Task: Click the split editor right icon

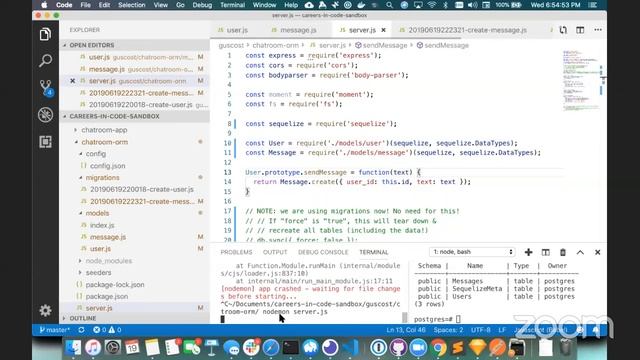Action: [x=580, y=30]
